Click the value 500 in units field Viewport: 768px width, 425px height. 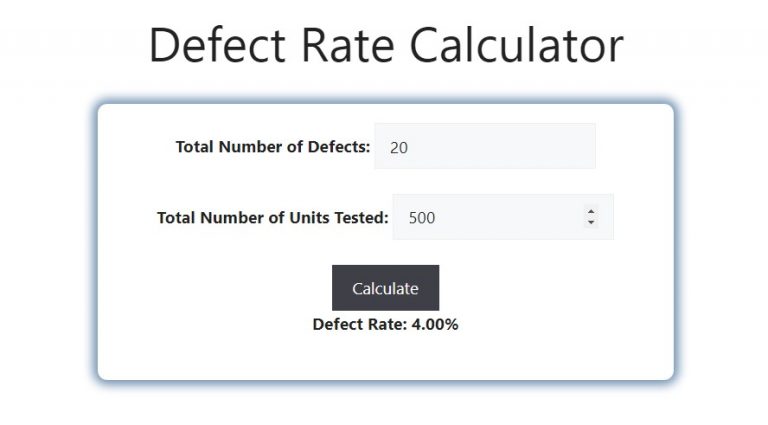[x=422, y=218]
